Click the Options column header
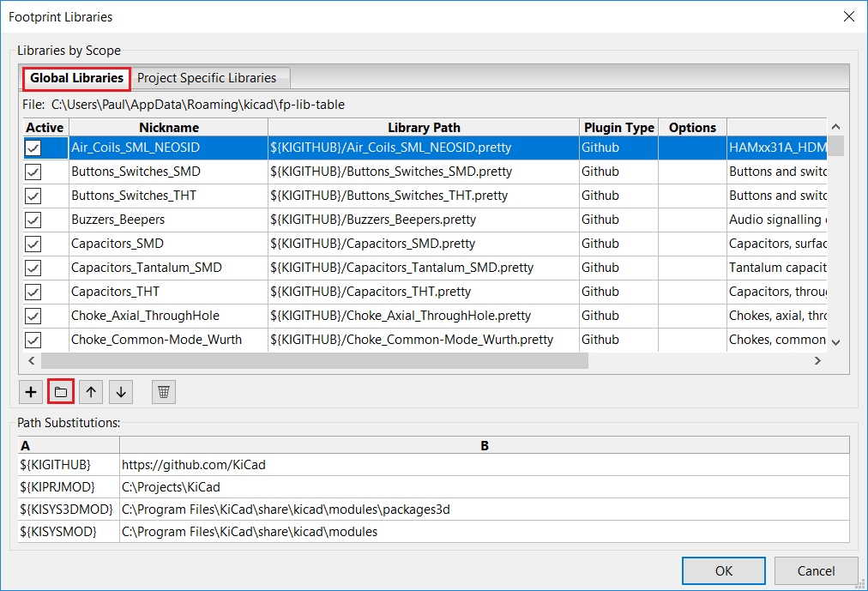 (x=692, y=127)
